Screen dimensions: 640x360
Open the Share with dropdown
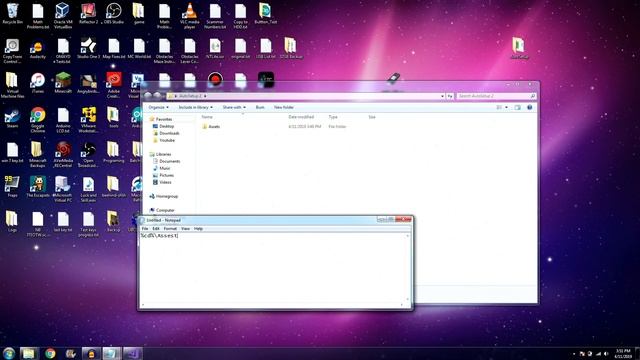pyautogui.click(x=234, y=107)
